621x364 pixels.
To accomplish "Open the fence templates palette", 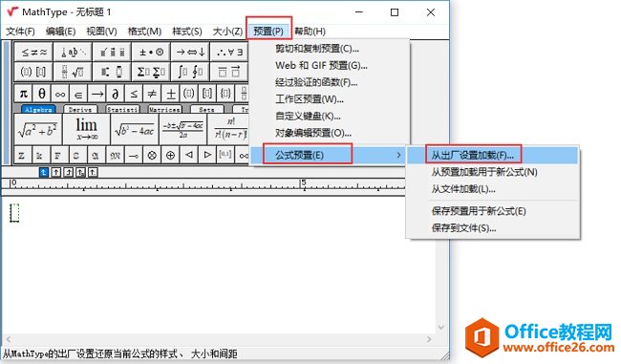I will point(33,72).
